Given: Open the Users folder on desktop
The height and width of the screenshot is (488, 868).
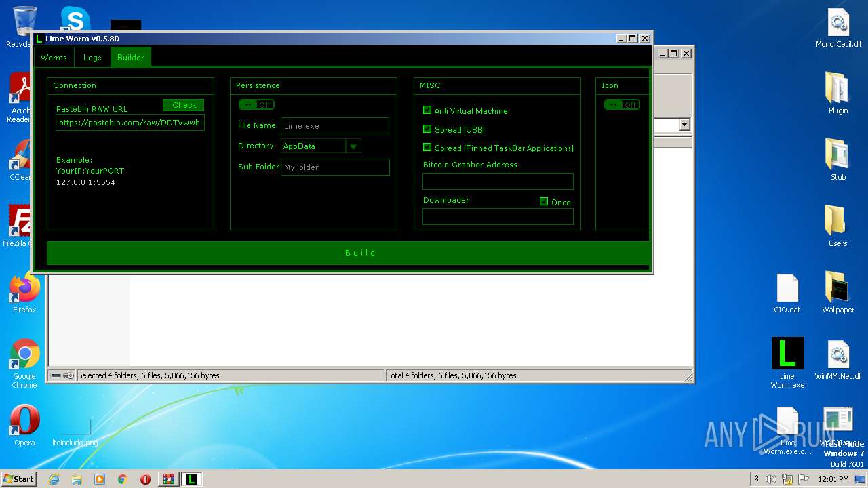Looking at the screenshot, I should 838,226.
